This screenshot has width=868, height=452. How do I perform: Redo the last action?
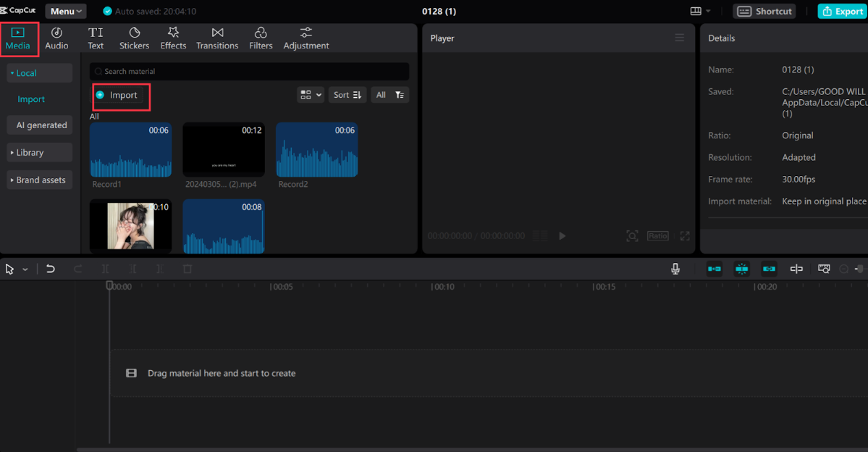[x=78, y=269]
